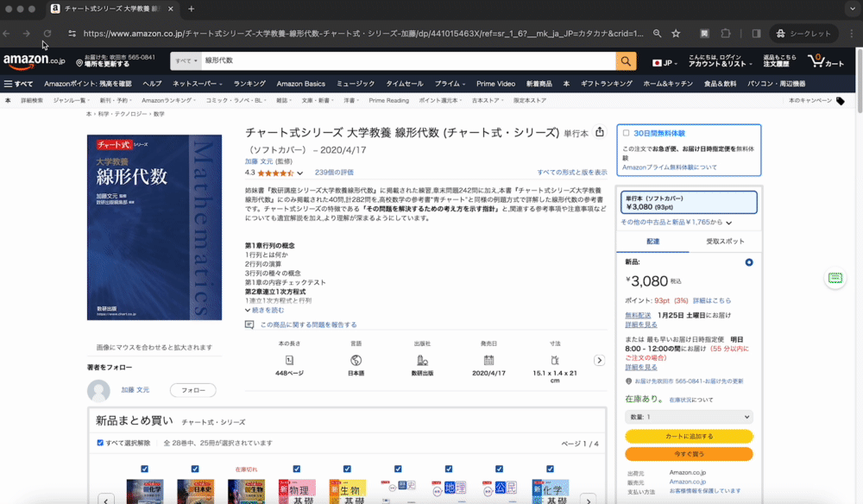Image resolution: width=863 pixels, height=504 pixels.
Task: Select the 新品 radio button
Action: pyautogui.click(x=749, y=262)
